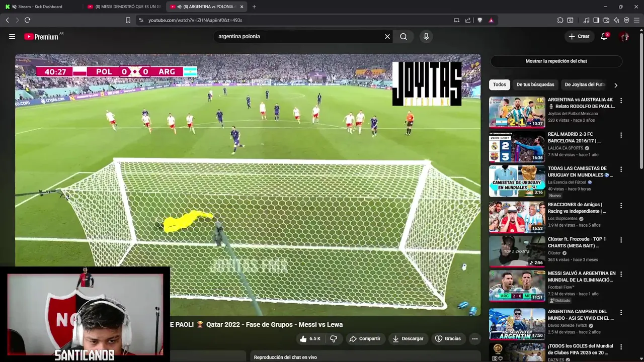Click the Descargar button
The width and height of the screenshot is (644, 362).
pyautogui.click(x=408, y=339)
